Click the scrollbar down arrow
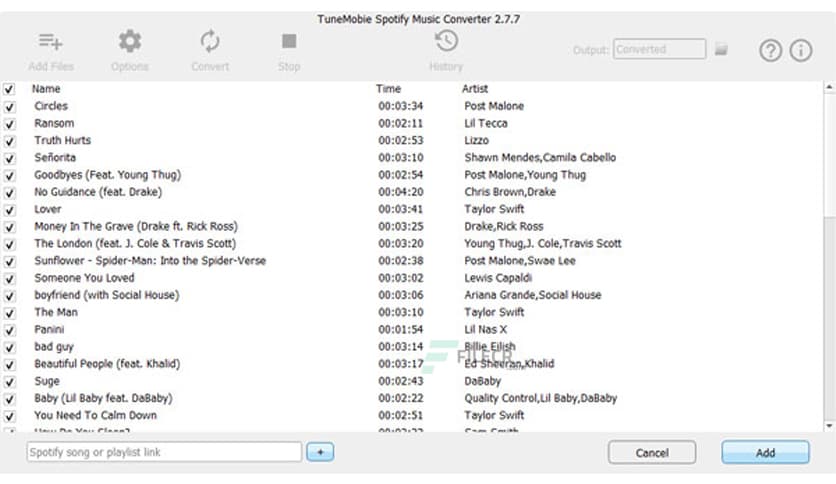 pos(829,426)
